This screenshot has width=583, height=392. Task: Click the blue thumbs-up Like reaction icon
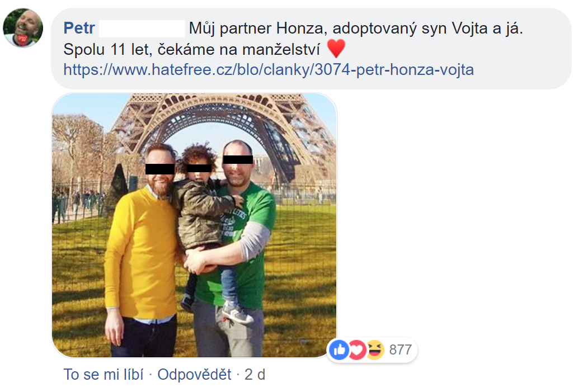[x=339, y=350]
